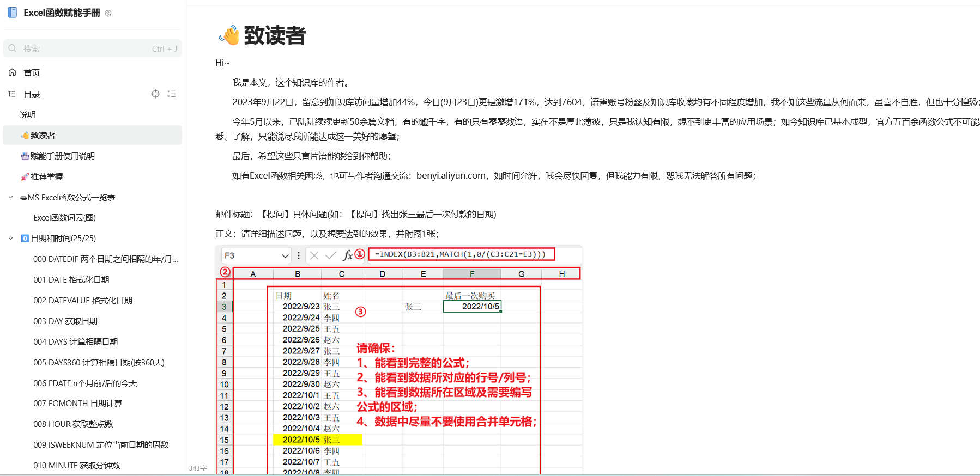The width and height of the screenshot is (980, 476).
Task: Open 002 DATEVALUE 格式化日期 article
Action: pyautogui.click(x=83, y=301)
